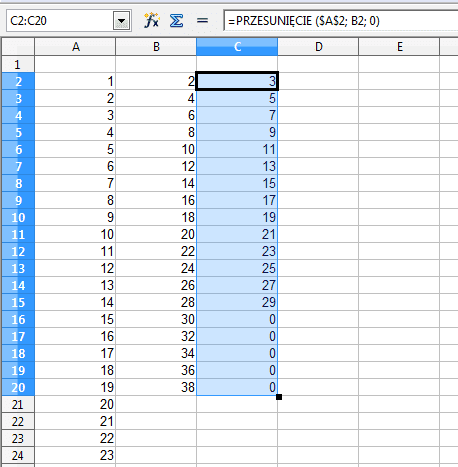Select row 21 header

point(18,404)
